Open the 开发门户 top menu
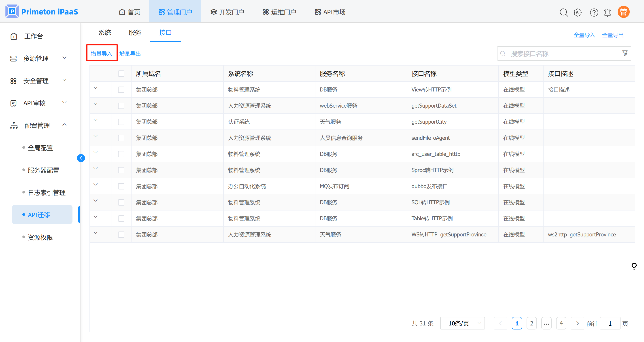The image size is (644, 342). tap(227, 12)
